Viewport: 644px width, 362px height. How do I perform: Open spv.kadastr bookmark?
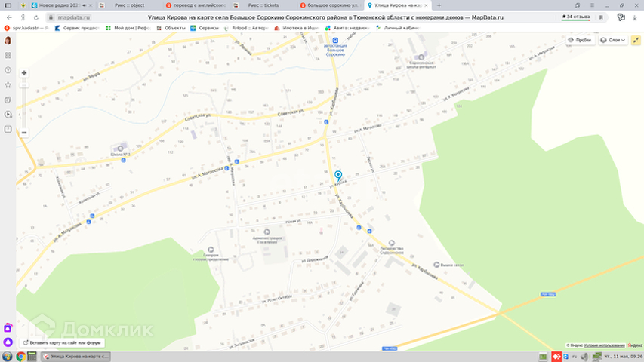[x=26, y=28]
